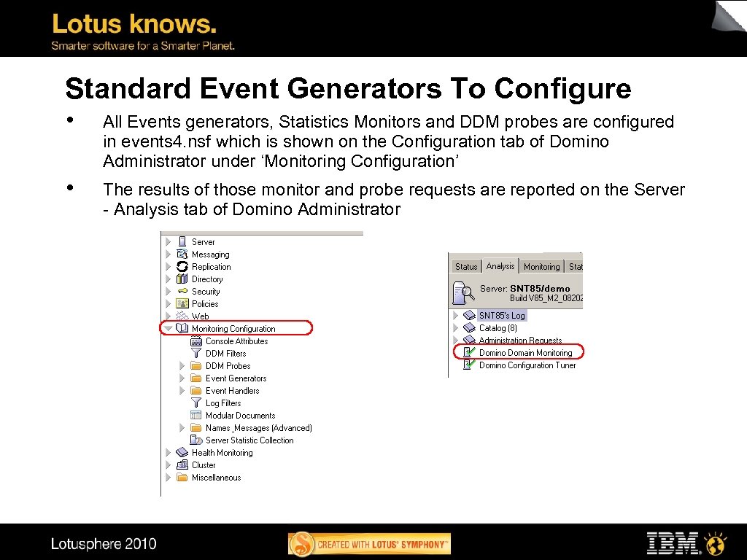Switch to the Status tab
The height and width of the screenshot is (560, 747).
(x=466, y=266)
